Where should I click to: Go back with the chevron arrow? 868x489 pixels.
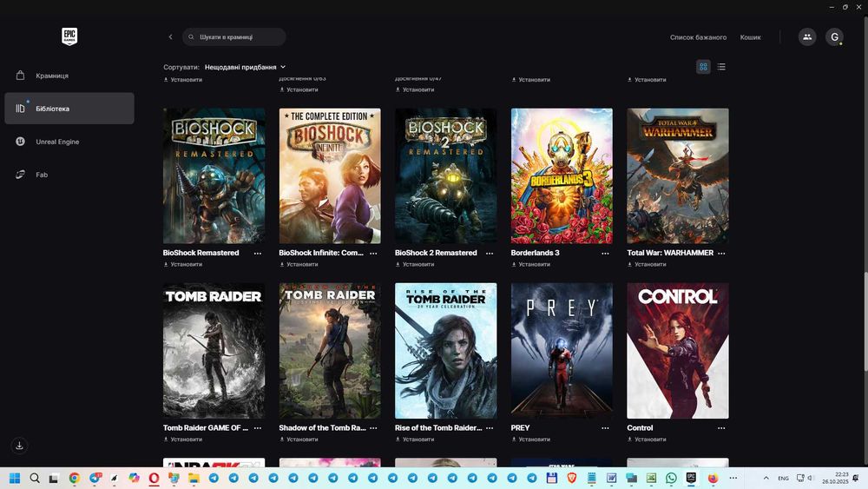point(170,37)
